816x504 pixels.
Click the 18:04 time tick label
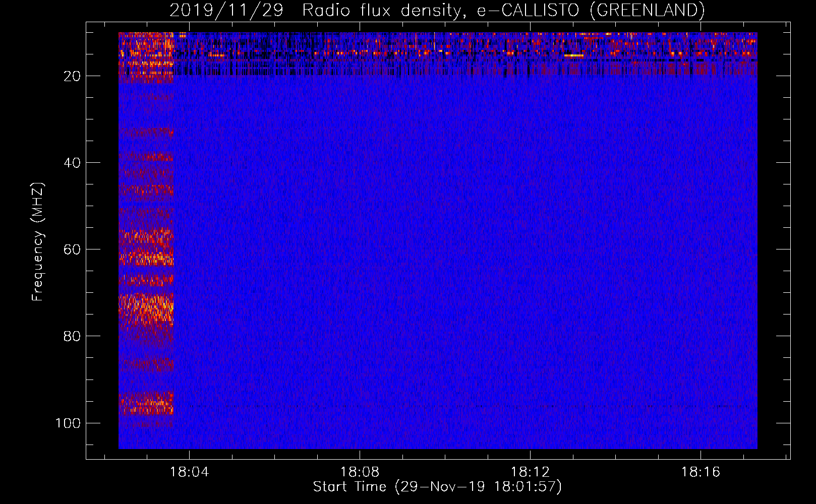(x=189, y=472)
